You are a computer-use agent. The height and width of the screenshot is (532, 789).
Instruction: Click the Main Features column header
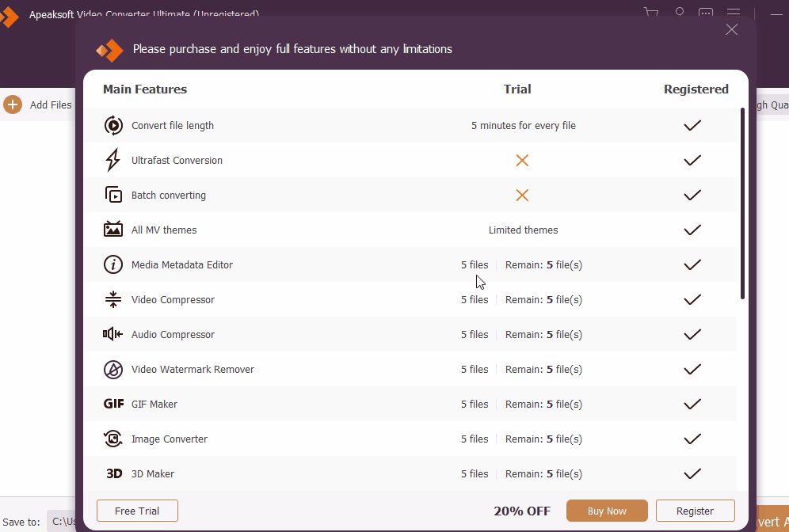pyautogui.click(x=145, y=89)
